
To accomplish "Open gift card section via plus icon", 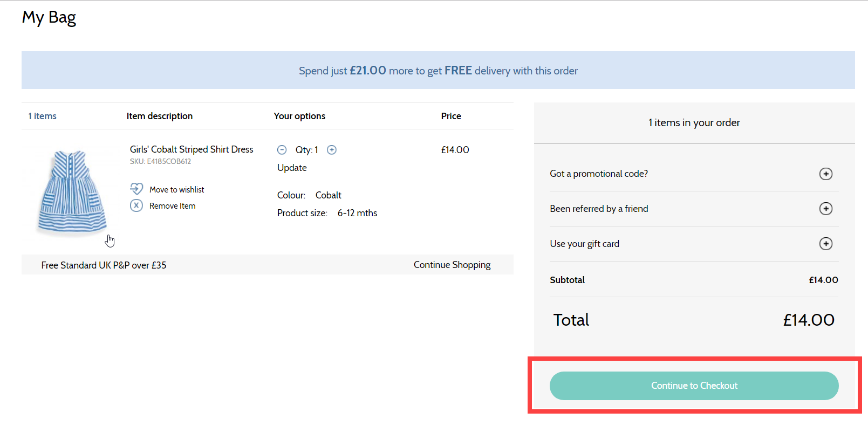I will 825,244.
